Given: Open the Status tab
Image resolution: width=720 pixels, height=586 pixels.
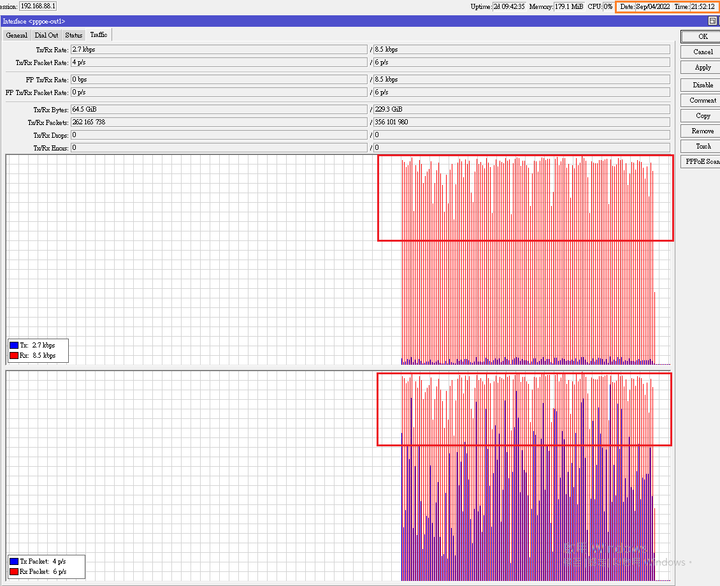Looking at the screenshot, I should pos(73,35).
